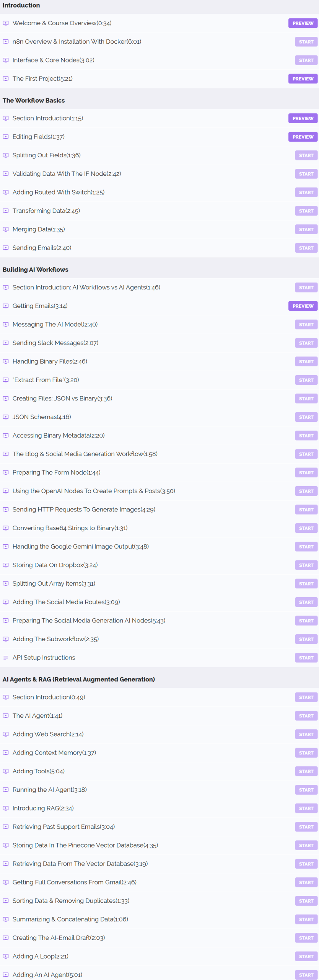Start the Sending Slack Messages lesson
The width and height of the screenshot is (319, 980).
click(306, 343)
